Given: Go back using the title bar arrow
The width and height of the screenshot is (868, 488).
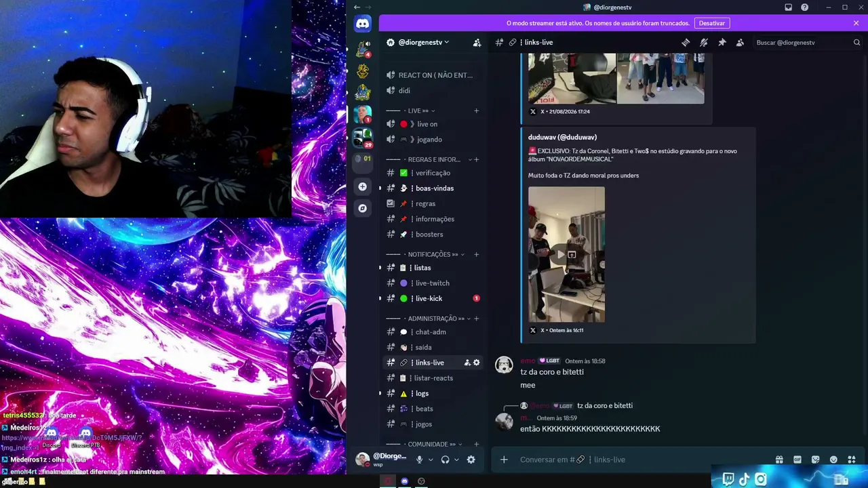Looking at the screenshot, I should click(x=357, y=7).
